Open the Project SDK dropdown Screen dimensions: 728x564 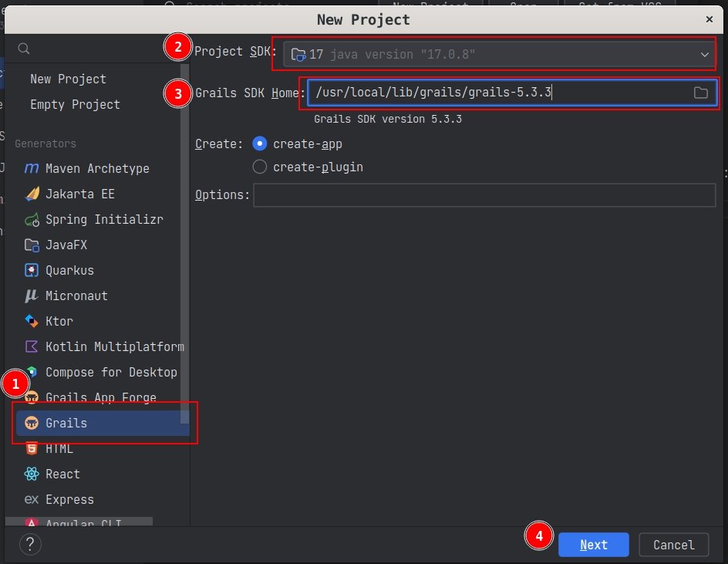click(x=499, y=54)
